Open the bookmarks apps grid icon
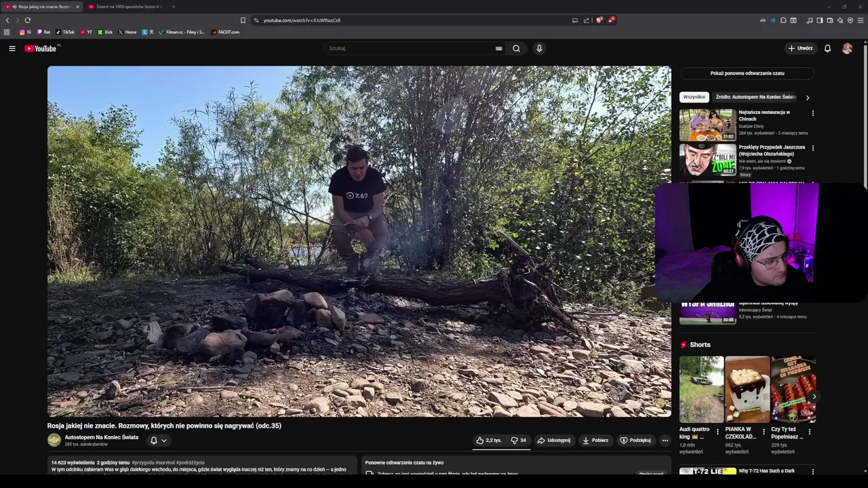868x488 pixels. coord(7,32)
